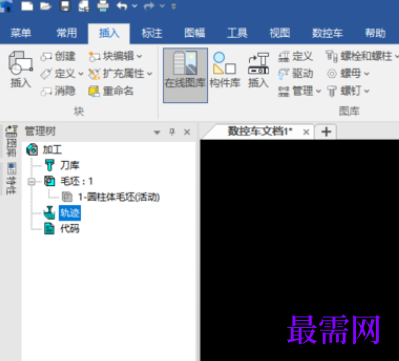The image size is (399, 361).
Task: Click the library 定义 tool
Action: [295, 56]
